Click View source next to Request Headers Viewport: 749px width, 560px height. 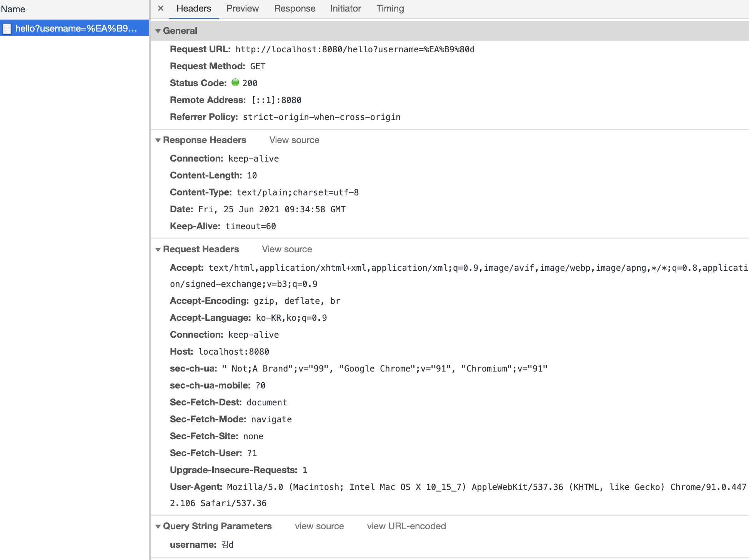[287, 249]
